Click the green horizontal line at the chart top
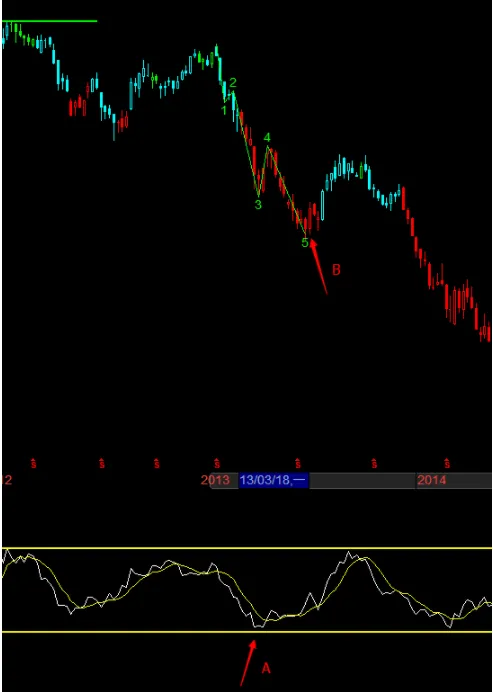Viewport: 493px width, 692px height. [49, 21]
